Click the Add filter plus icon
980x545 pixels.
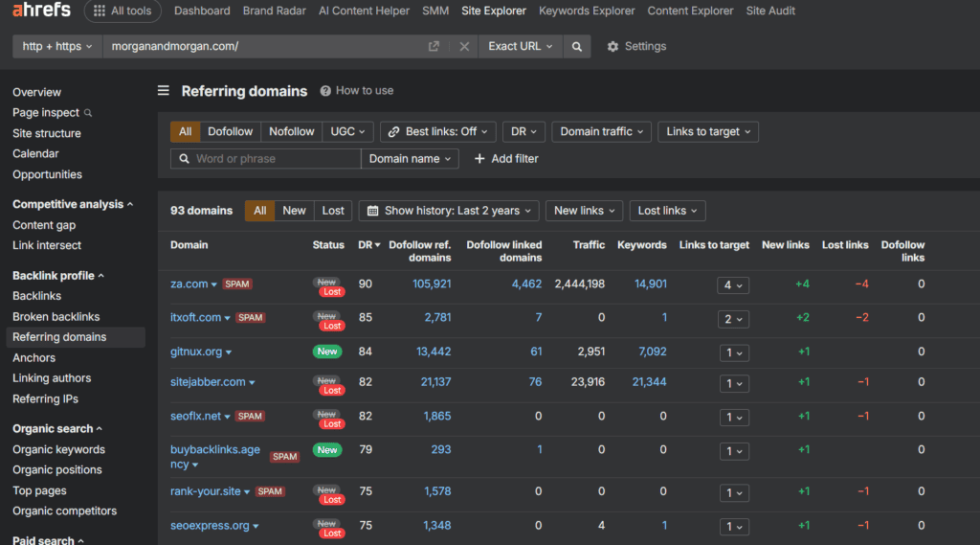[x=479, y=159]
